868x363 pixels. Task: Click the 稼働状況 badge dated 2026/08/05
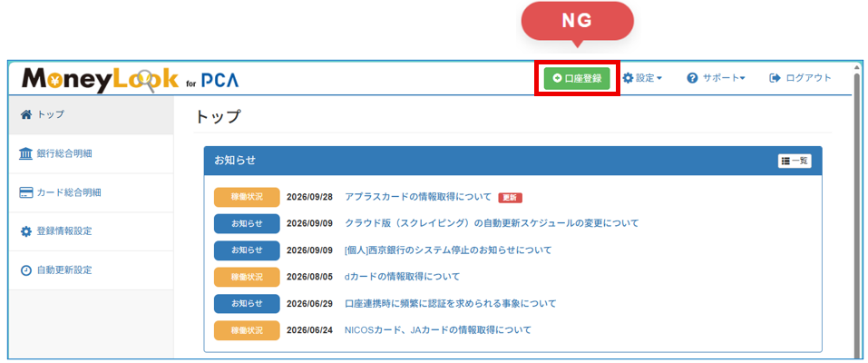click(247, 277)
